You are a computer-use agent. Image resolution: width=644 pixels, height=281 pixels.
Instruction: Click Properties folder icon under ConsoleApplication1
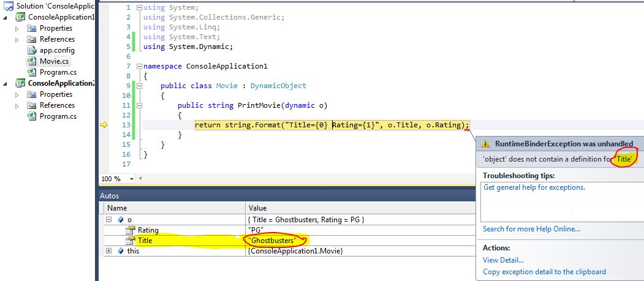click(32, 28)
